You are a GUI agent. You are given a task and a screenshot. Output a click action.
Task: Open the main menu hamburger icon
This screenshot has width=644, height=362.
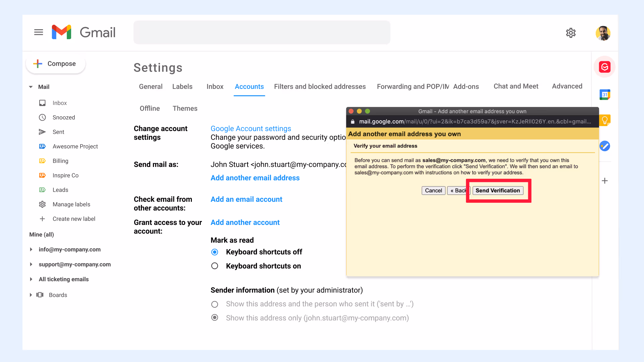click(39, 32)
